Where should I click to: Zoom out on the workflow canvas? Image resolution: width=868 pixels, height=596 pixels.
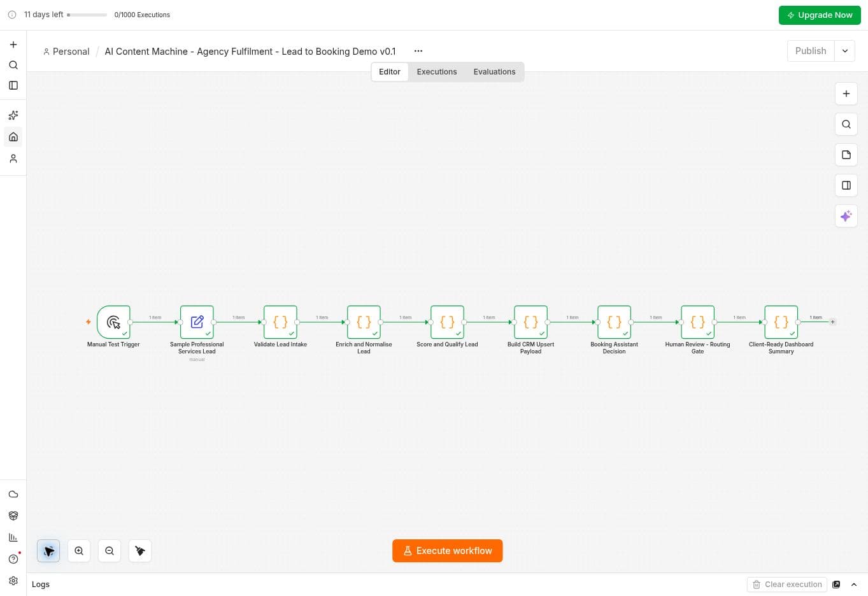(x=110, y=551)
